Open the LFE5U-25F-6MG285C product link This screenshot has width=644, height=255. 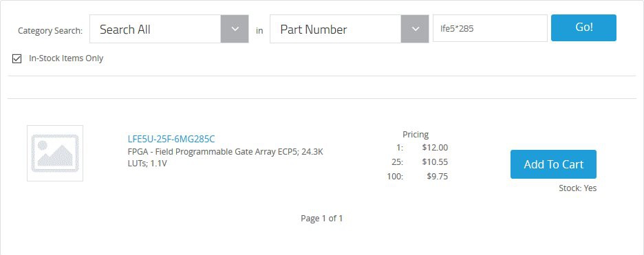171,139
